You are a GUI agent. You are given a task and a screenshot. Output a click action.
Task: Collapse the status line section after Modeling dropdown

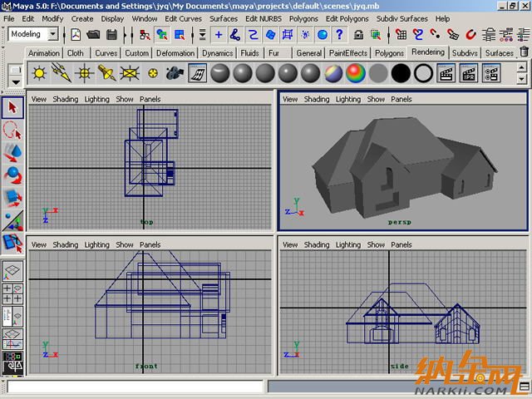66,34
